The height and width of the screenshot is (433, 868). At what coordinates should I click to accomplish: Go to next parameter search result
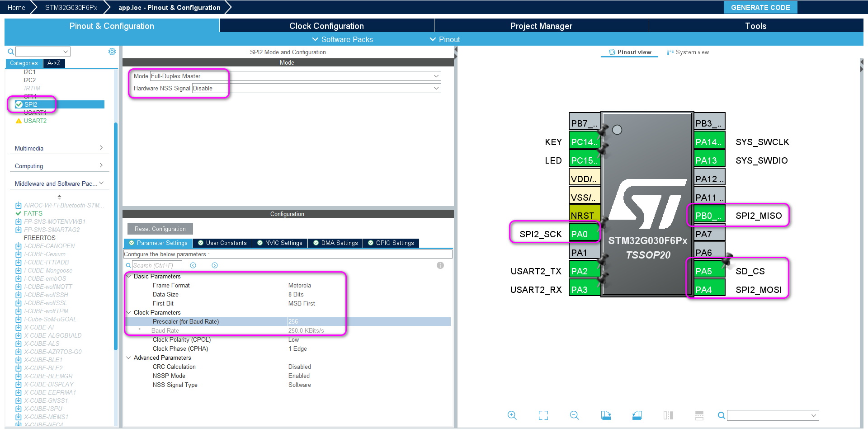coord(215,265)
